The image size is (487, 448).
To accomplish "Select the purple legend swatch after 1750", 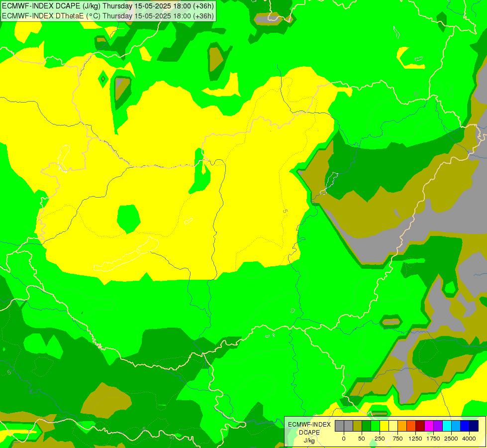I will point(438,426).
